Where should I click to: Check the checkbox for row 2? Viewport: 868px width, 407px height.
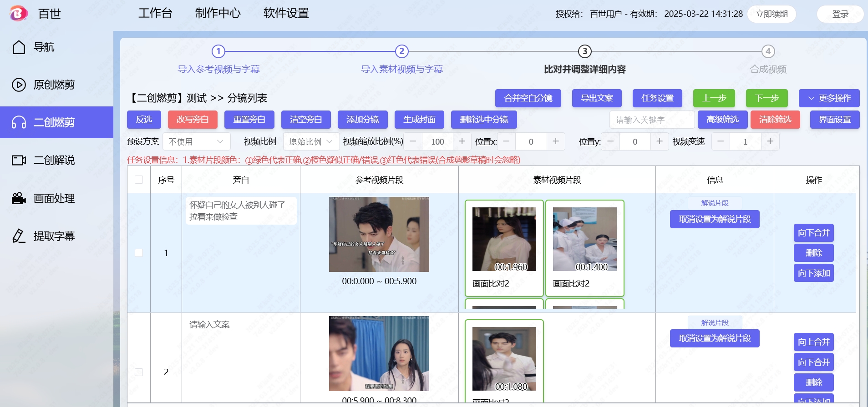[x=139, y=372]
